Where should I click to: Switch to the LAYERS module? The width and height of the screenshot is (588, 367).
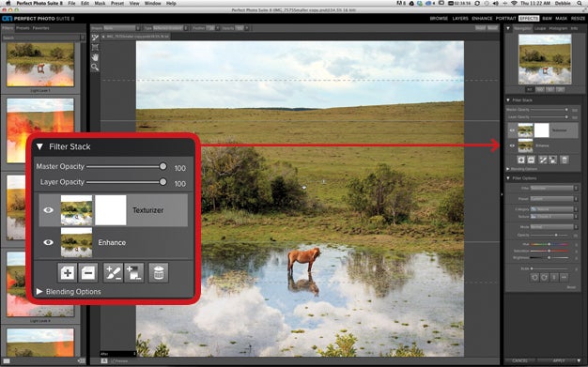[x=459, y=19]
